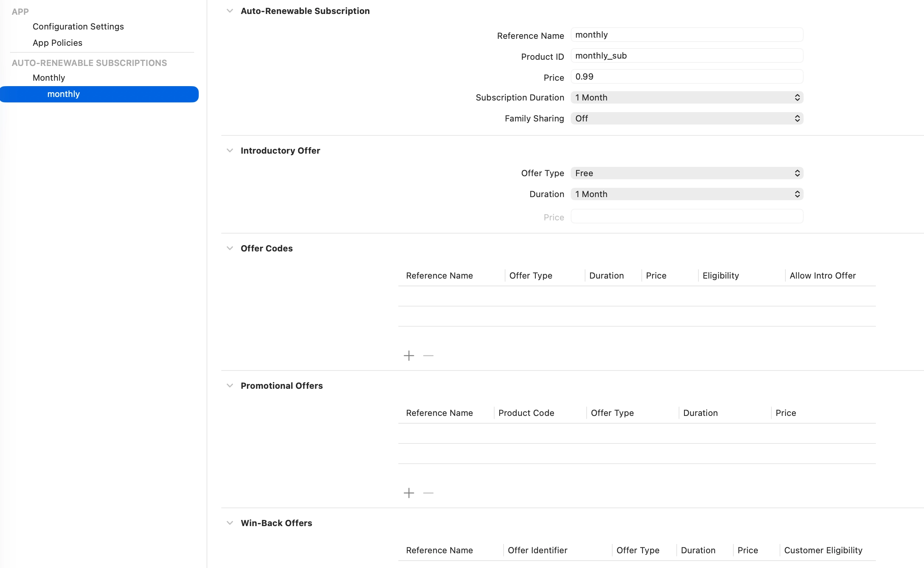Click the Product ID field

686,56
